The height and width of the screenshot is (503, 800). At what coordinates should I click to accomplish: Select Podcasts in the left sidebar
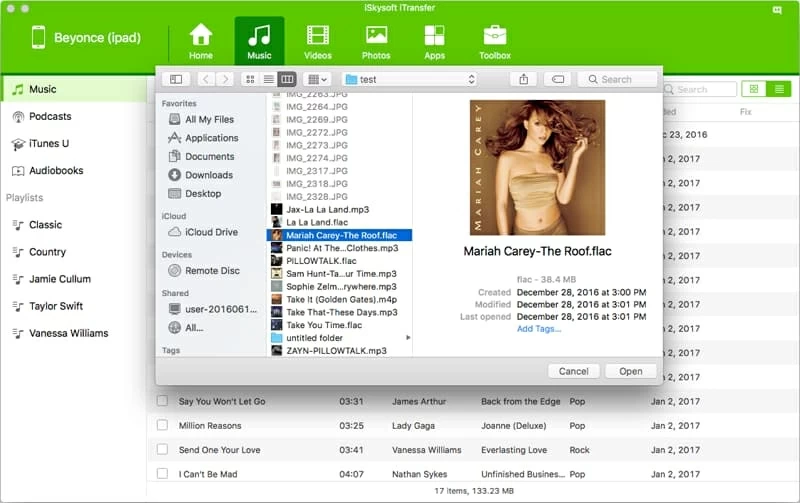coord(50,116)
